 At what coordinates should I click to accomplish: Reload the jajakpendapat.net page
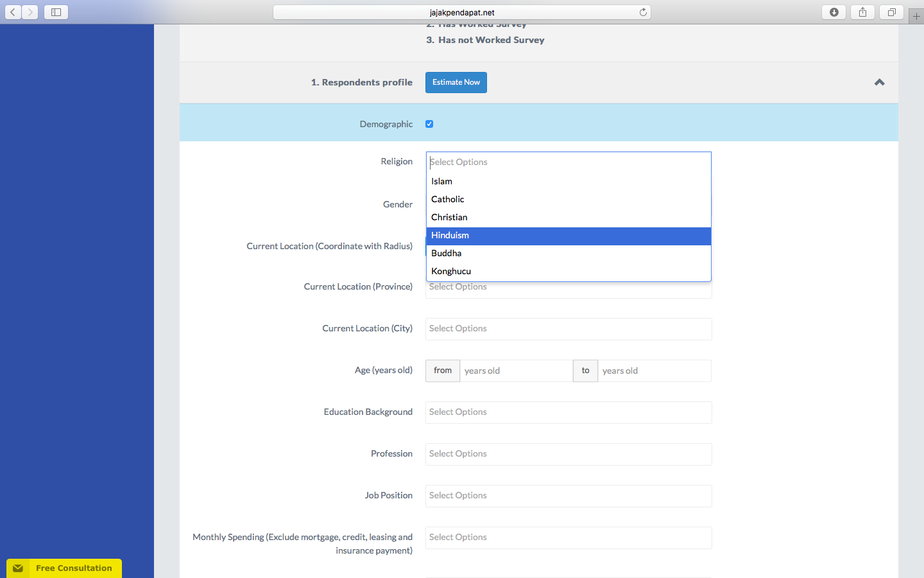pyautogui.click(x=642, y=12)
